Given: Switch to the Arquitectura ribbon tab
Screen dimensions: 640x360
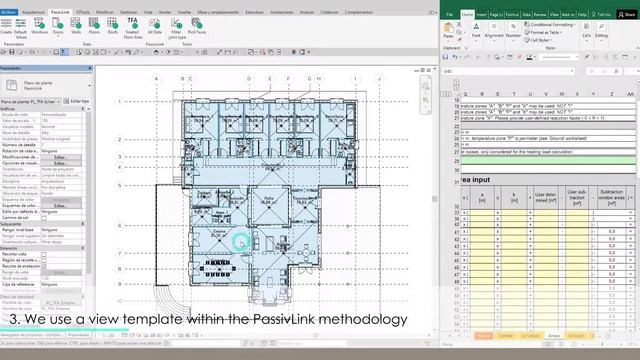Looking at the screenshot, I should coord(33,12).
